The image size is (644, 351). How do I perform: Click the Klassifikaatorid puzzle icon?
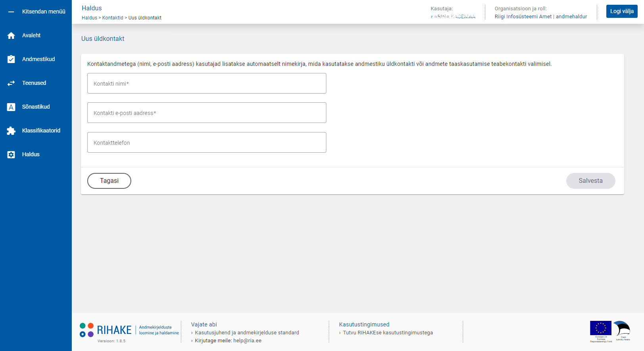11,130
